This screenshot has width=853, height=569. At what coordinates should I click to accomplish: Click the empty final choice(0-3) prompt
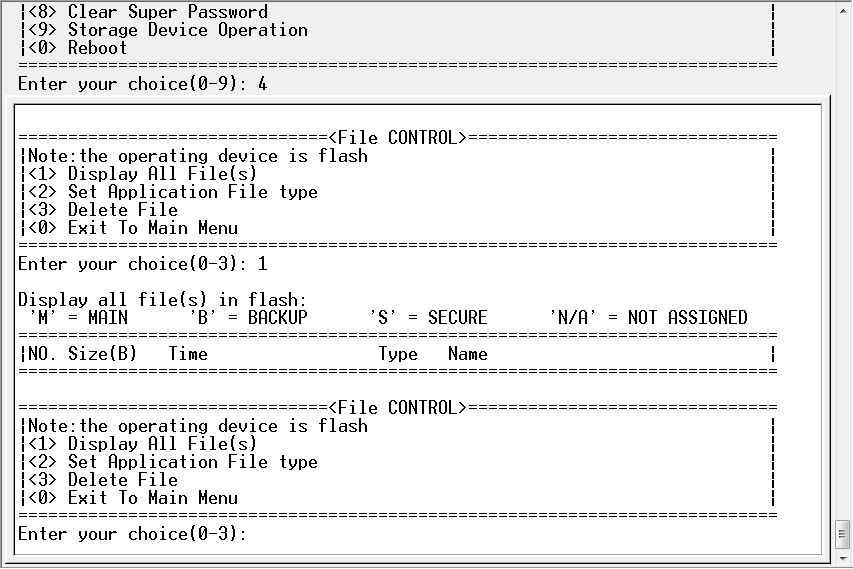(132, 534)
